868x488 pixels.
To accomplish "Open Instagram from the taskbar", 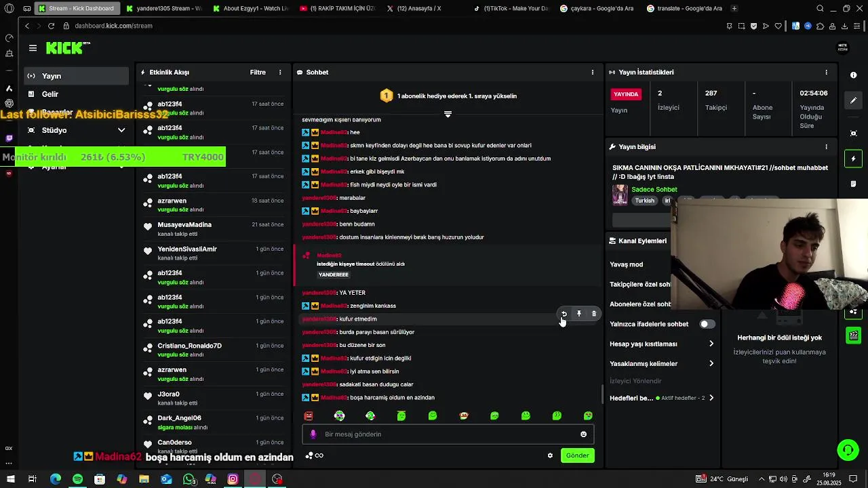I will 233,479.
